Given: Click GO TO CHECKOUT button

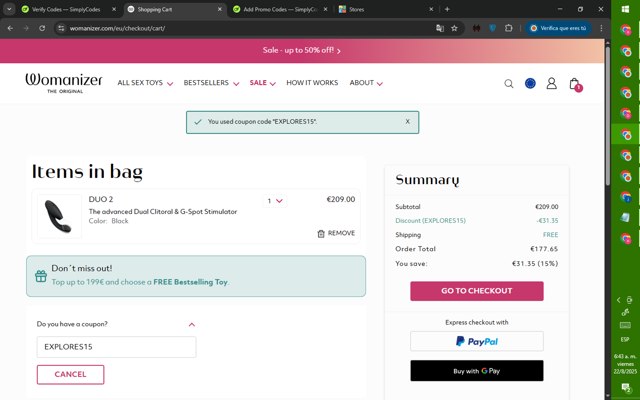Looking at the screenshot, I should click(x=477, y=291).
